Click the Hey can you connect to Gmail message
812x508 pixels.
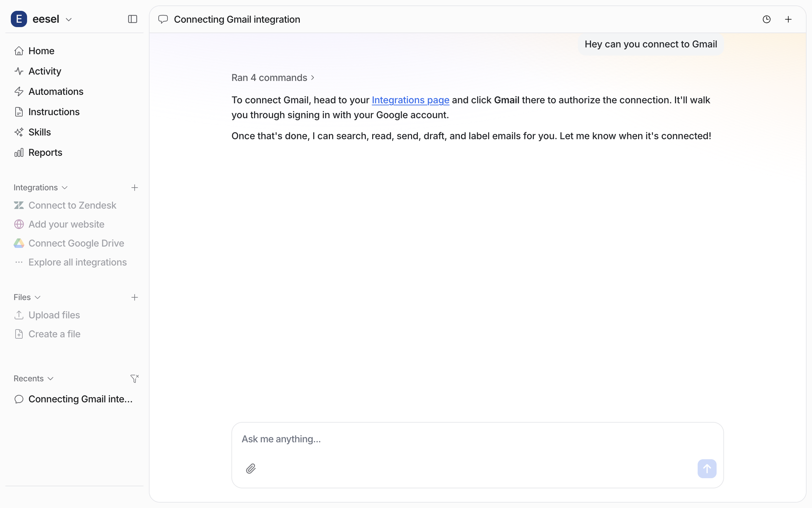651,44
